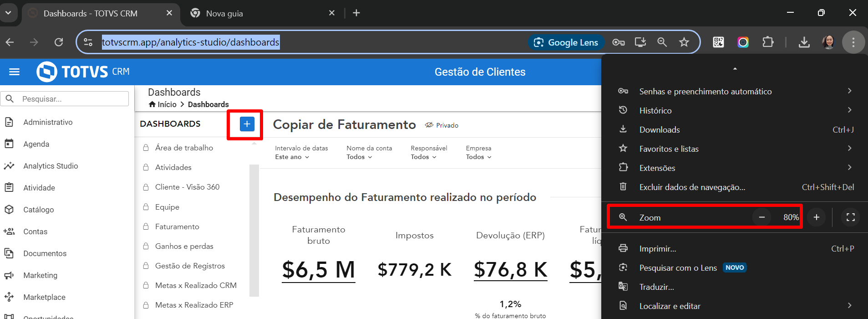Click the zoom magnifier icon in address bar

662,42
